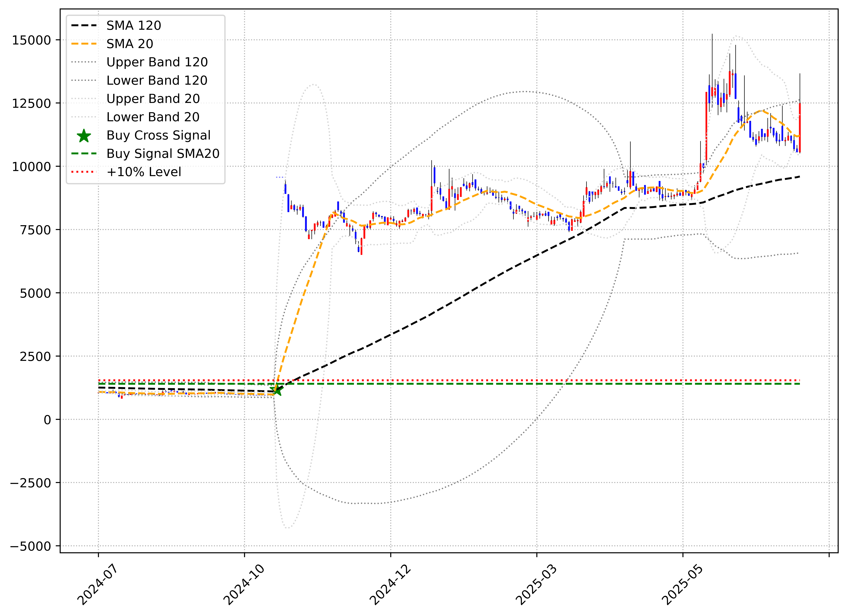Click the SMA 20 legend label
The height and width of the screenshot is (616, 847).
point(130,44)
